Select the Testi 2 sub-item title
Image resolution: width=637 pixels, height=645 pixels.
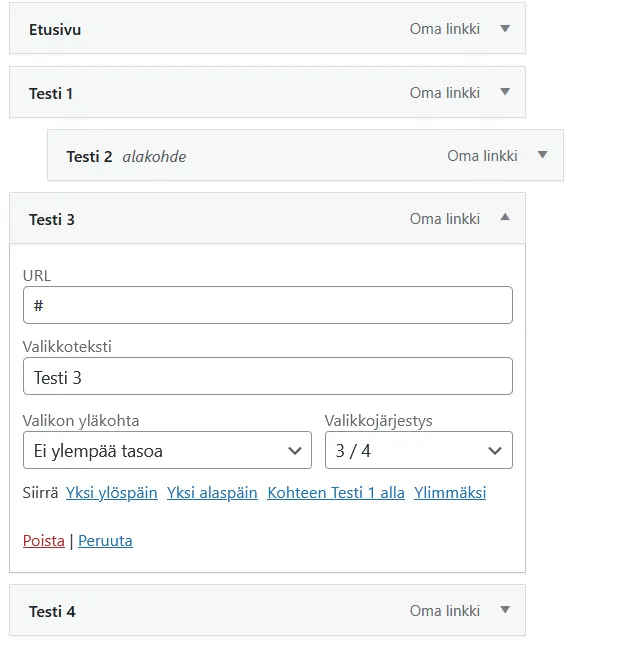(89, 156)
